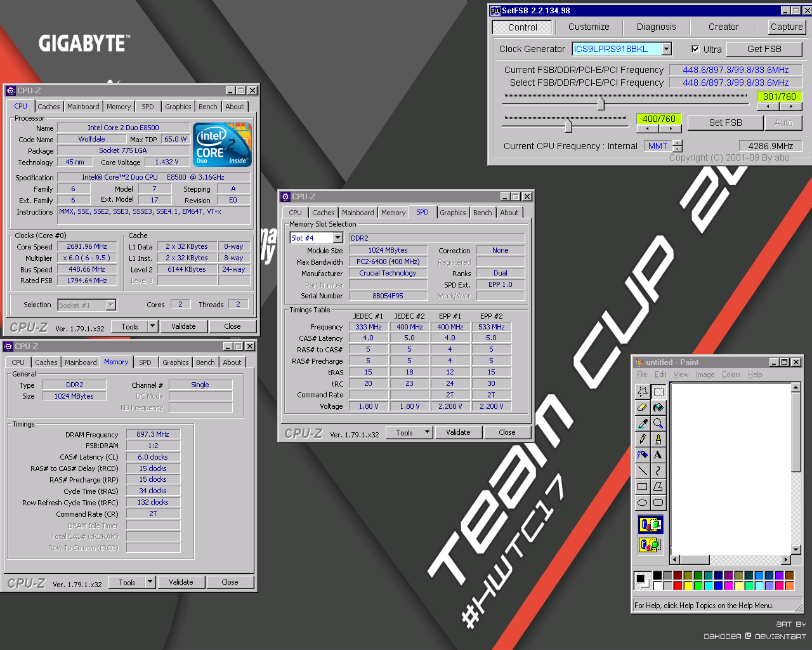This screenshot has width=812, height=650.
Task: Select the Curve tool in Paint
Action: click(658, 471)
